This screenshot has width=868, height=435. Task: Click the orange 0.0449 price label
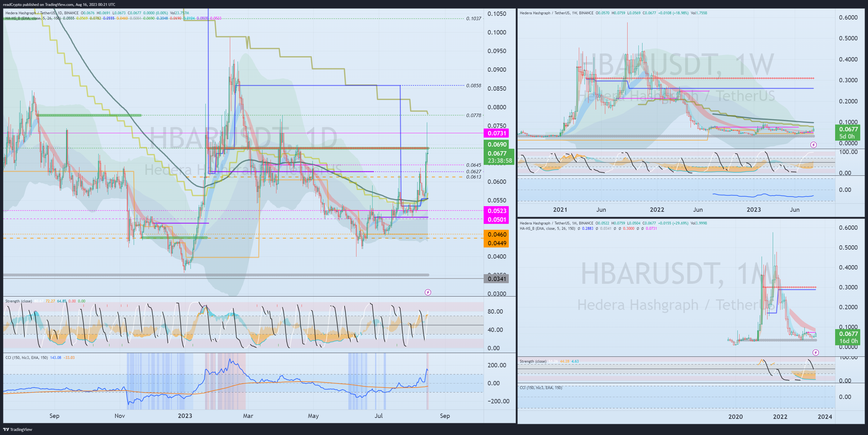coord(496,243)
